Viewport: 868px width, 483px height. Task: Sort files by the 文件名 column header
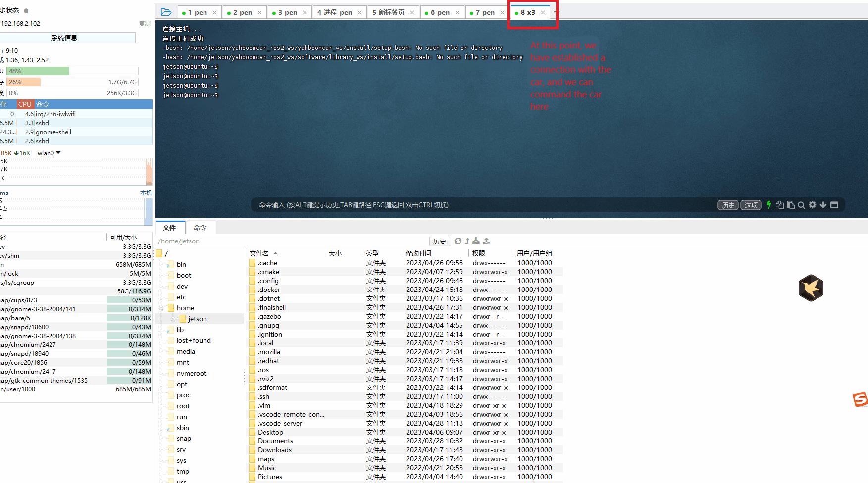click(259, 253)
